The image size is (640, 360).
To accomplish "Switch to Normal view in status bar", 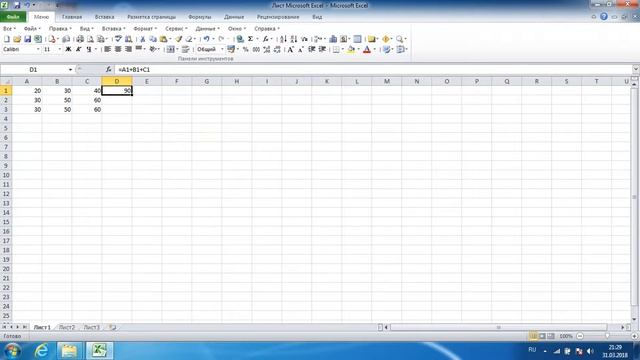I will [533, 336].
